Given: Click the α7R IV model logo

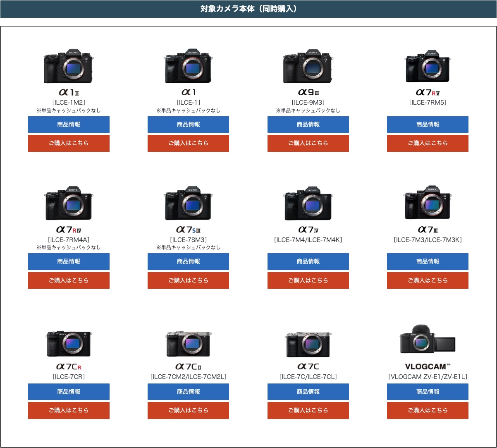Looking at the screenshot, I should tap(69, 230).
